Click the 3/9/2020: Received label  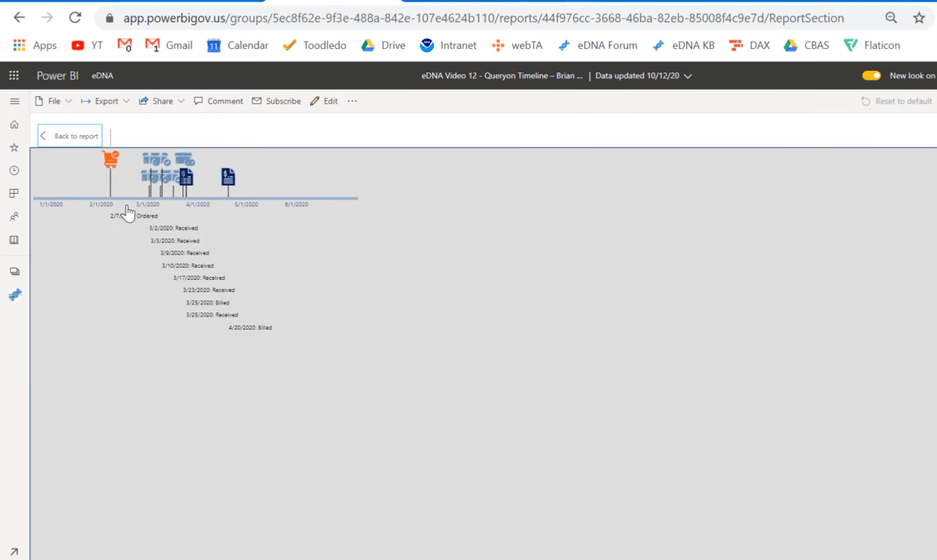(185, 253)
